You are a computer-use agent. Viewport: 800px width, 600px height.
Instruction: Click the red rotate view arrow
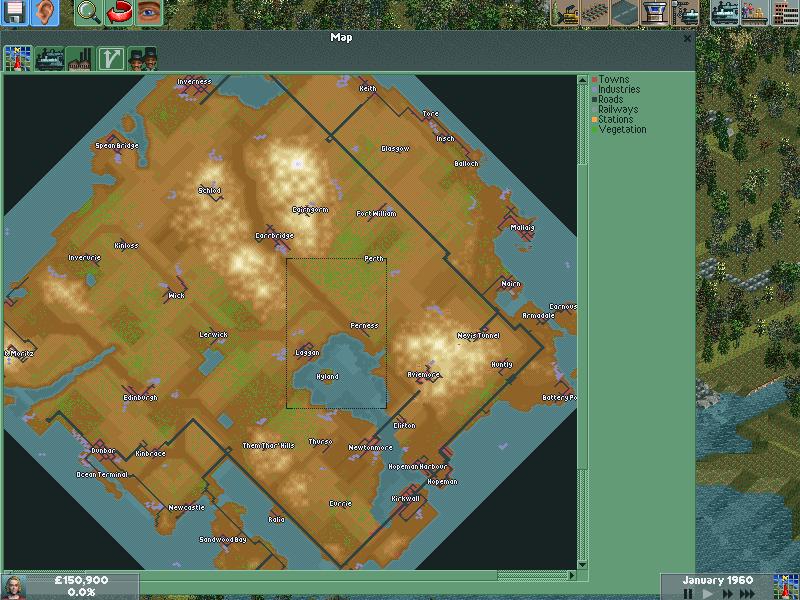pos(118,13)
